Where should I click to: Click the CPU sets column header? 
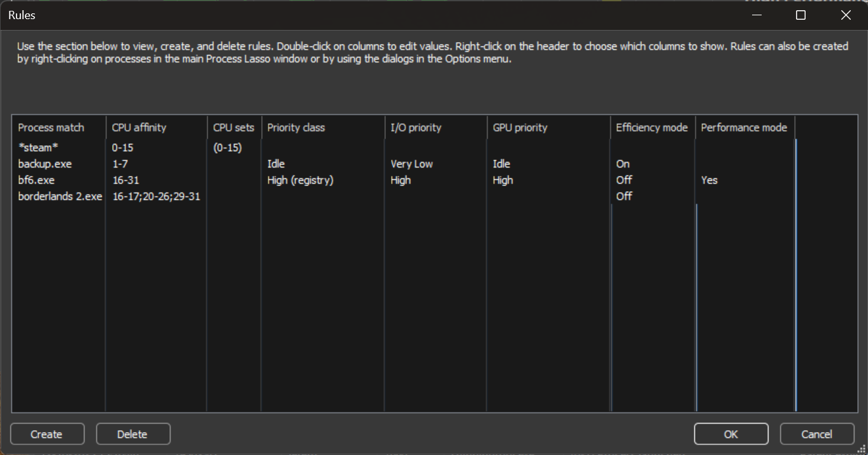click(x=234, y=127)
